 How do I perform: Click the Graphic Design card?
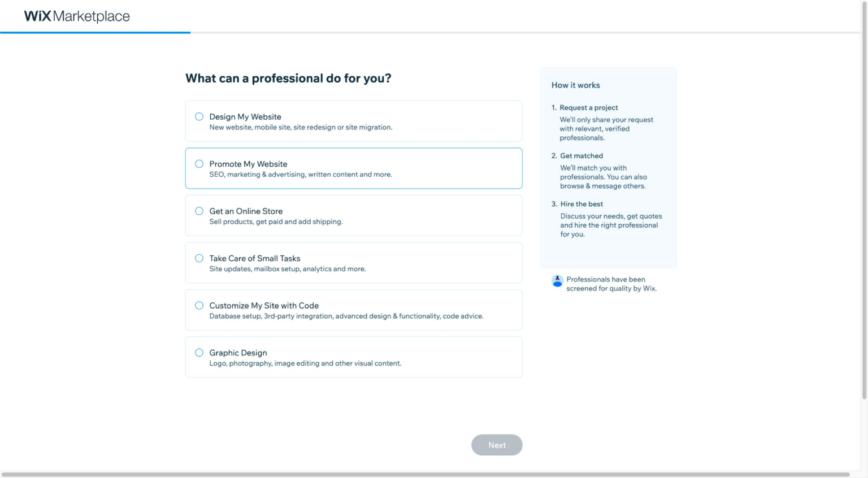pos(354,357)
